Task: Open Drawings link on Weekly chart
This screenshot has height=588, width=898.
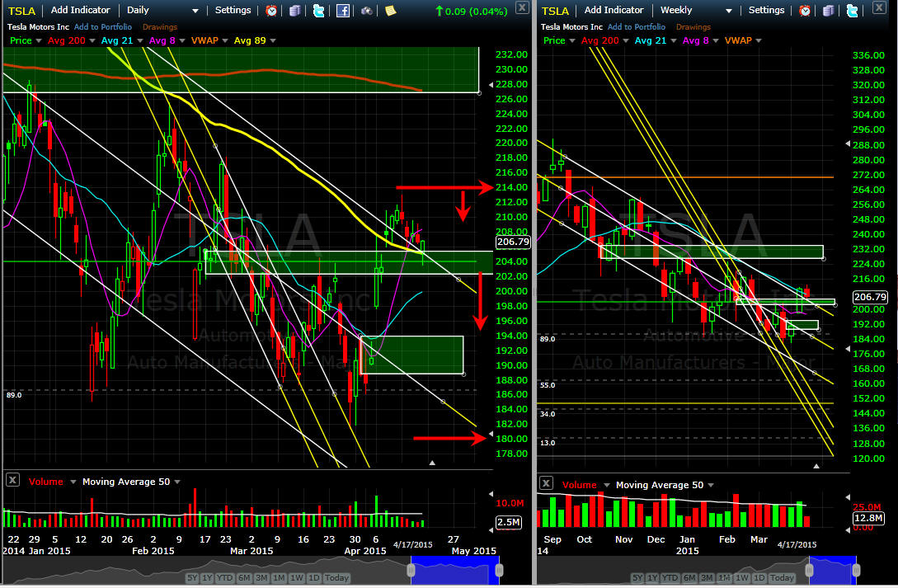Action: pos(693,27)
